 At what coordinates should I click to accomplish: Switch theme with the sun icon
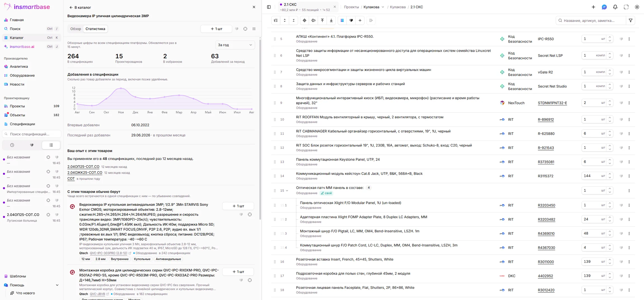point(637,7)
